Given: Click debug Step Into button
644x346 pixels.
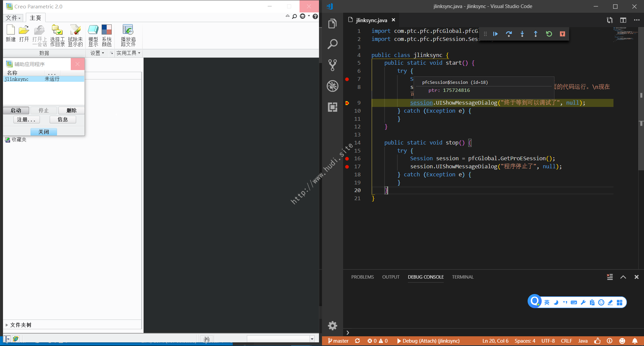Looking at the screenshot, I should pos(522,34).
